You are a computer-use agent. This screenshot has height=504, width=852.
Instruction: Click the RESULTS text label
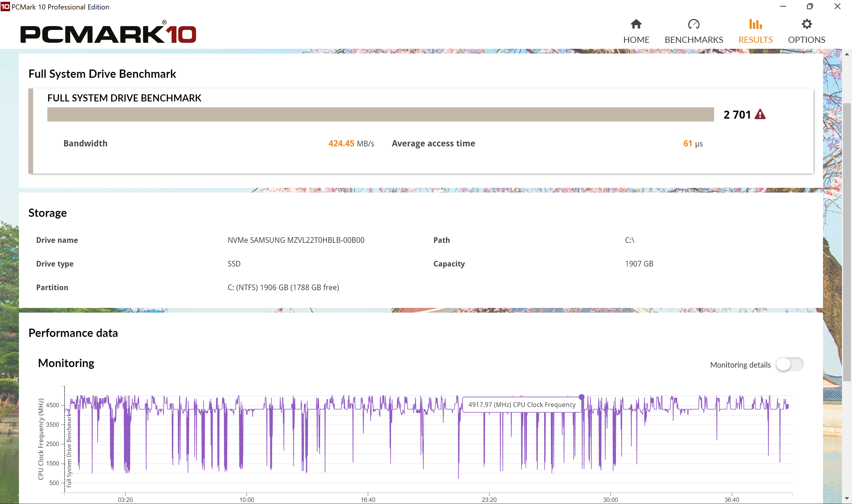755,40
